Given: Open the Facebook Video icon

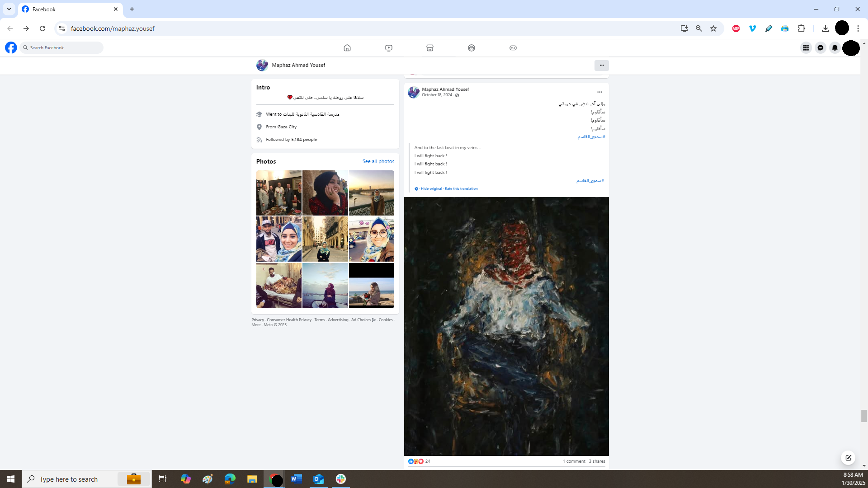Looking at the screenshot, I should click(389, 48).
